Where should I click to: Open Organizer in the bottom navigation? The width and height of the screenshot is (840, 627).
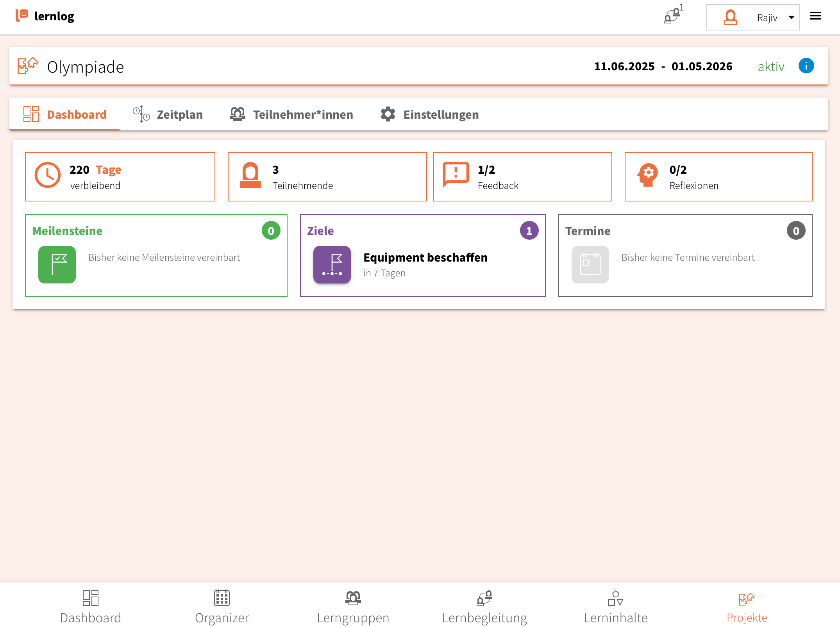click(222, 607)
